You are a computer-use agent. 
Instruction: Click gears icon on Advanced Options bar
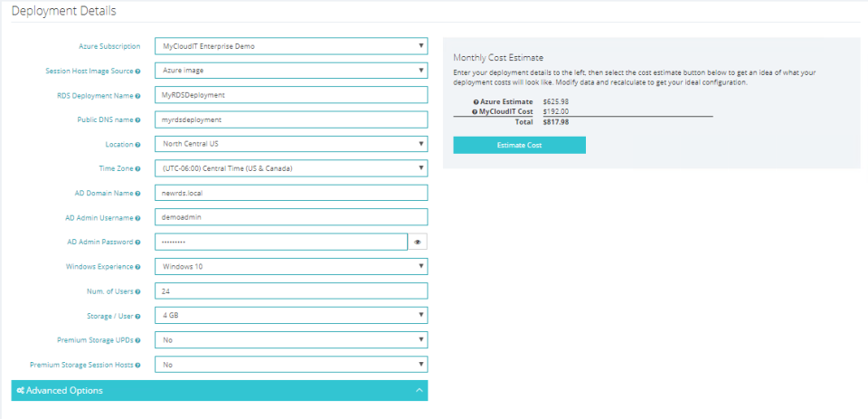(21, 391)
